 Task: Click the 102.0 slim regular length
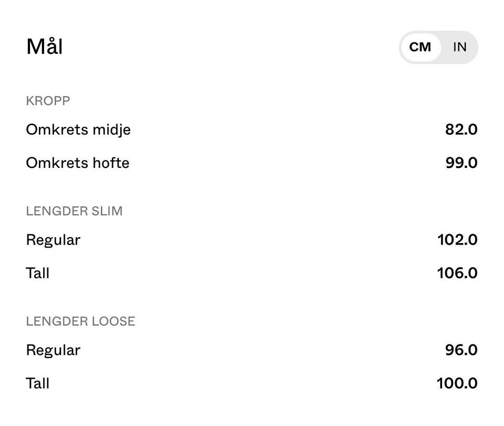click(x=457, y=240)
